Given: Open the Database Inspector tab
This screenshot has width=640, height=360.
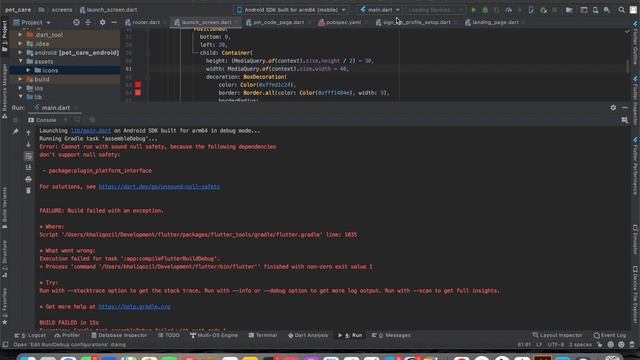Looking at the screenshot, I should point(119,335).
